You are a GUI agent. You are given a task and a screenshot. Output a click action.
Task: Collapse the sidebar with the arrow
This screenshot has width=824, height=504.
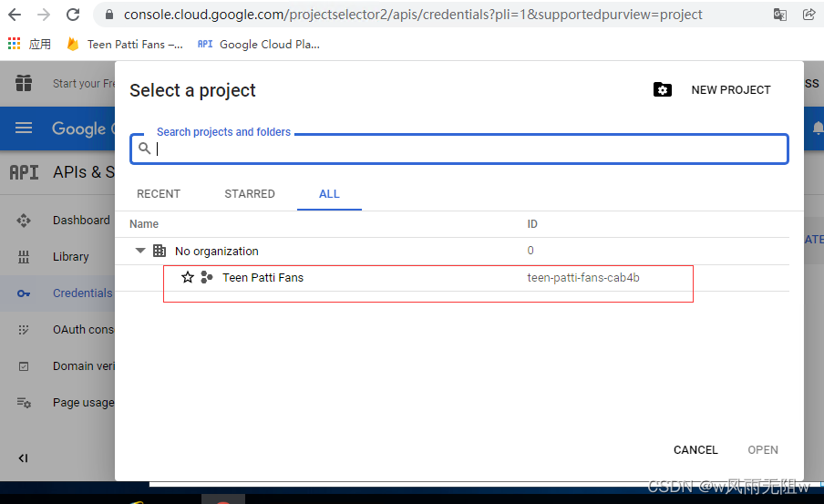[23, 458]
